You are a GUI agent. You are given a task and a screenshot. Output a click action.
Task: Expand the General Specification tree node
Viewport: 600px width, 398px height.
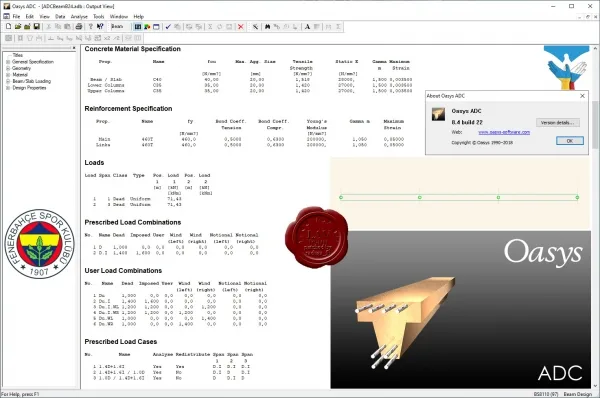(x=8, y=62)
